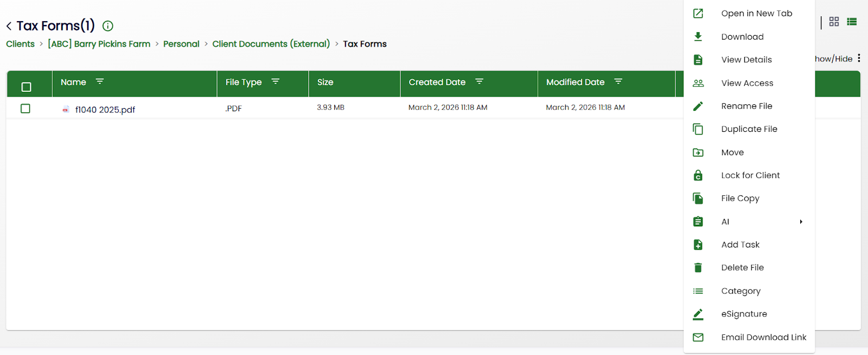Click the trash icon for Delete File

point(698,268)
